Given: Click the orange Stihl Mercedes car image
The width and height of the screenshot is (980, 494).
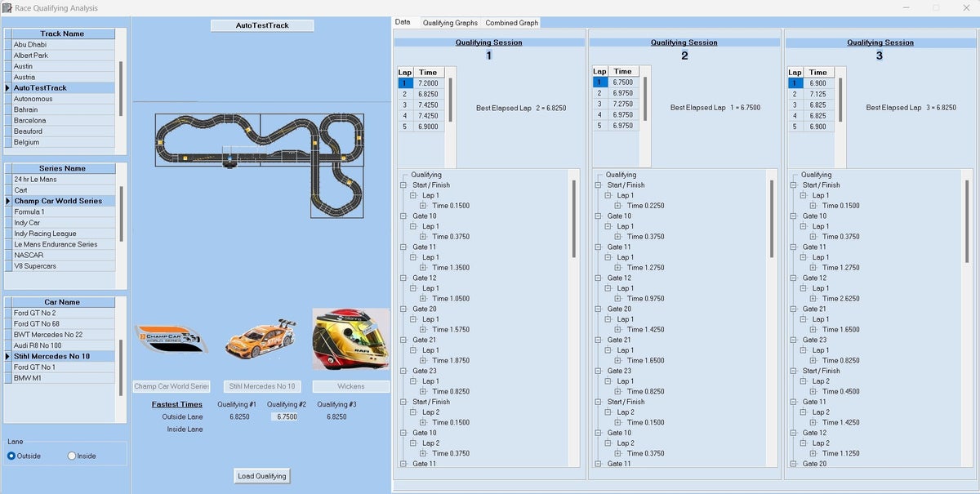Looking at the screenshot, I should [260, 339].
